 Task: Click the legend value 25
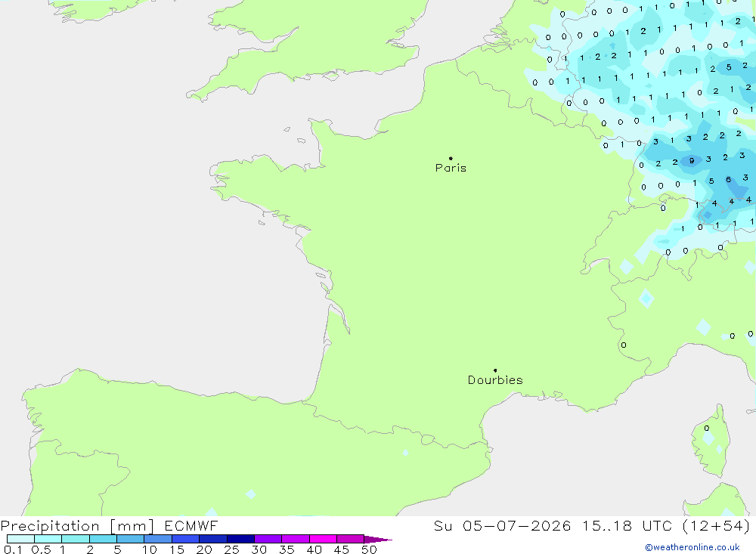[231, 549]
